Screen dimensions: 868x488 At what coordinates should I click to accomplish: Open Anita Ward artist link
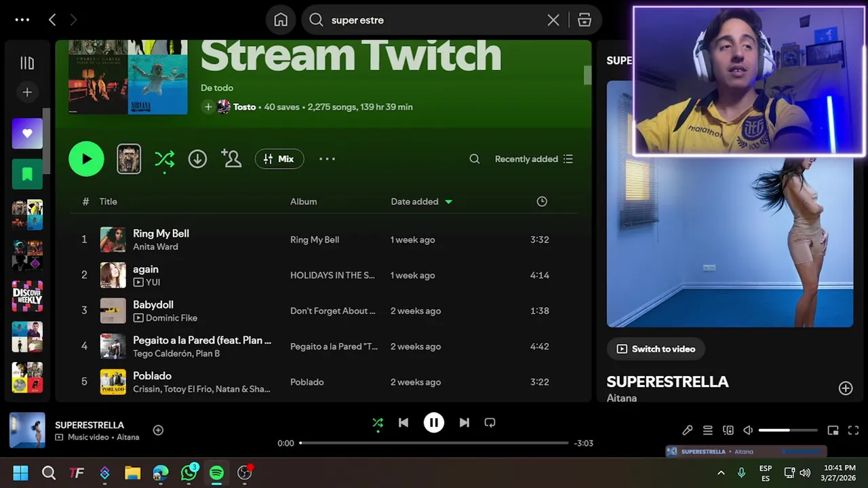[155, 247]
